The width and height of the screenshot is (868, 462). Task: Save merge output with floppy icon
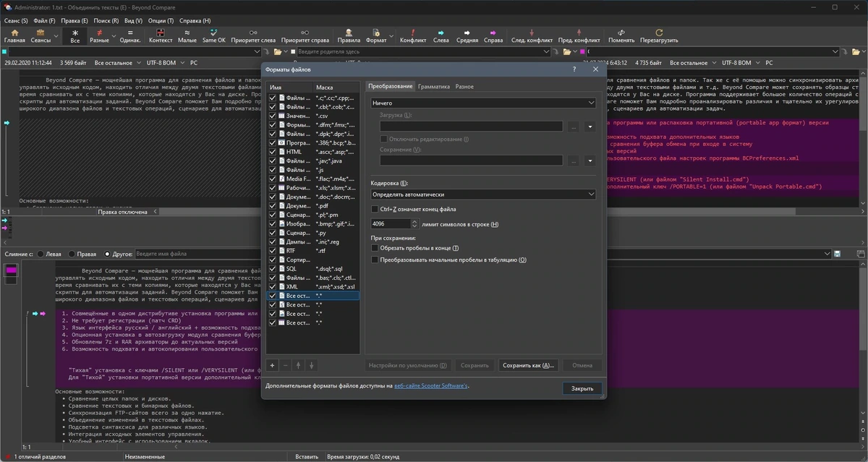(837, 254)
